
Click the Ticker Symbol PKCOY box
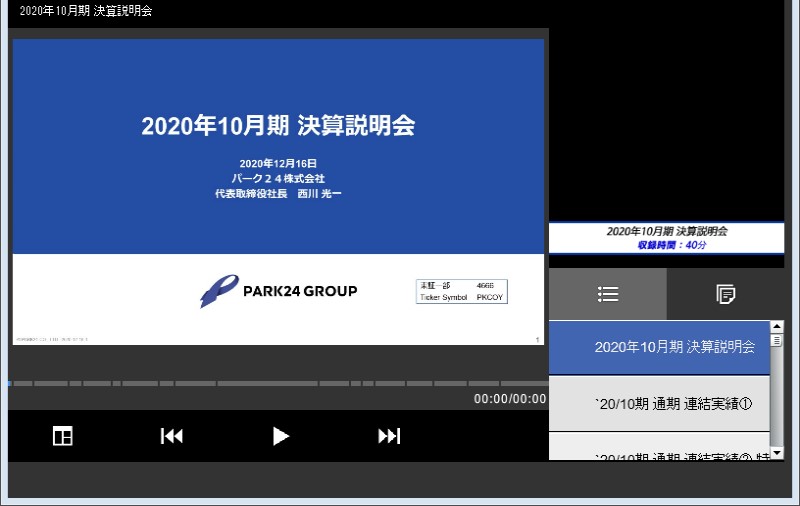click(462, 291)
